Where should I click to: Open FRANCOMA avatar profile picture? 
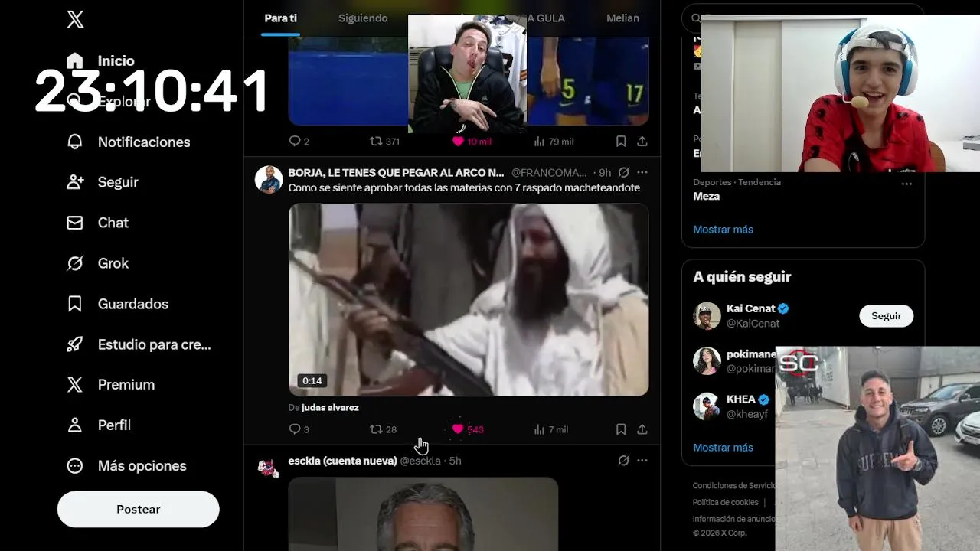point(269,180)
